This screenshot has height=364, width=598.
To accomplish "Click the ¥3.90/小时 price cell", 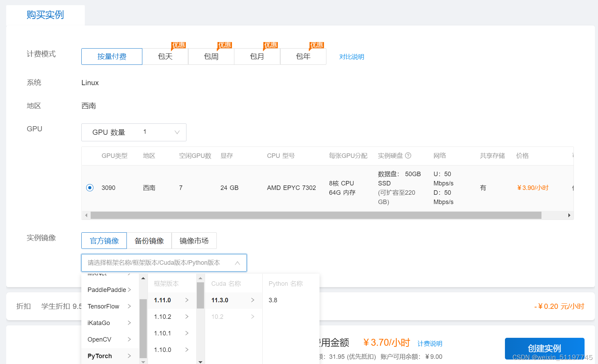I will tap(533, 188).
